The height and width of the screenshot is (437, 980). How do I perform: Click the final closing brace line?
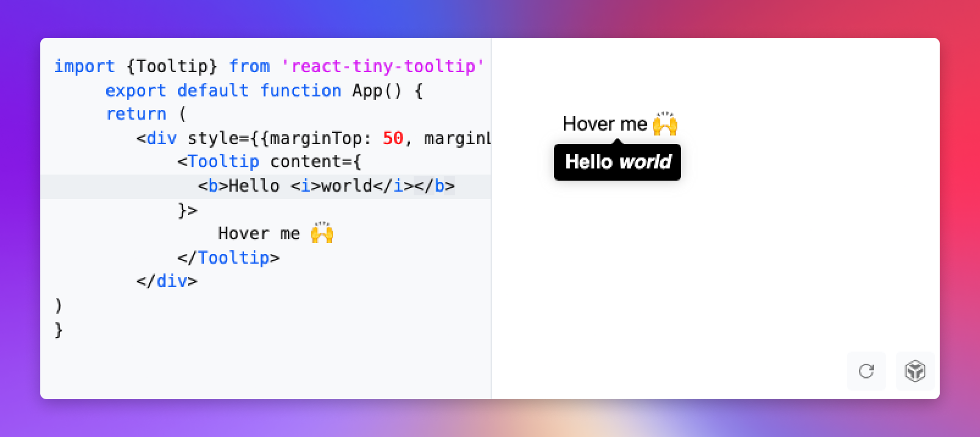click(x=59, y=330)
